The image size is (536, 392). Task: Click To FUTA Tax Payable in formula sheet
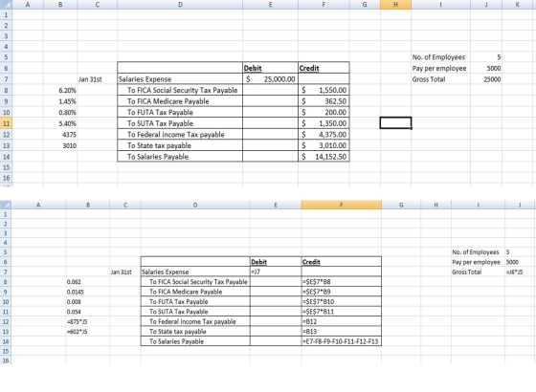click(178, 301)
